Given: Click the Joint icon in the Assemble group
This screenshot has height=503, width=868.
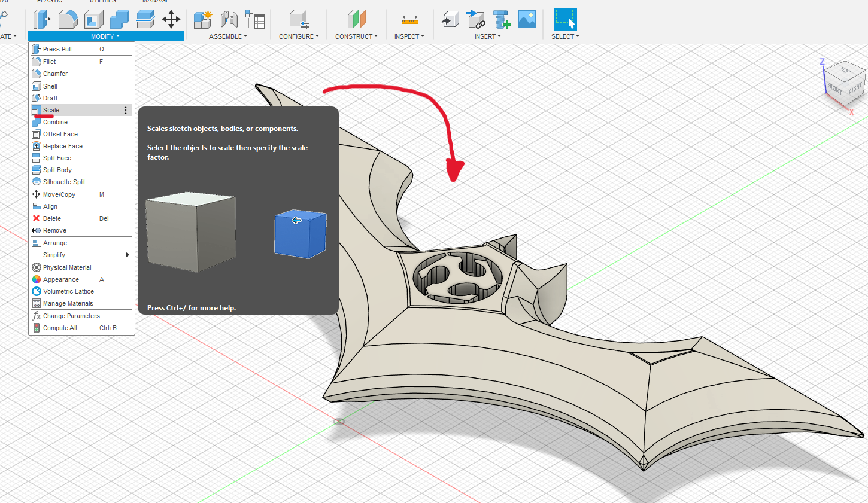Looking at the screenshot, I should 229,19.
